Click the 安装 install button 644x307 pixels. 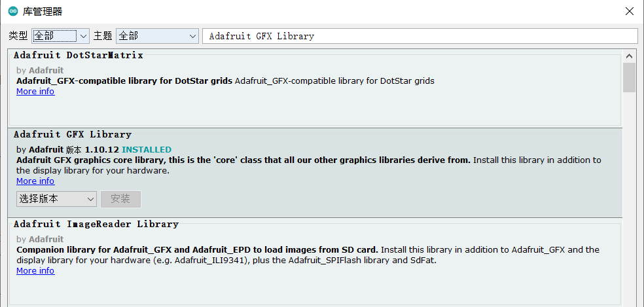click(x=120, y=199)
